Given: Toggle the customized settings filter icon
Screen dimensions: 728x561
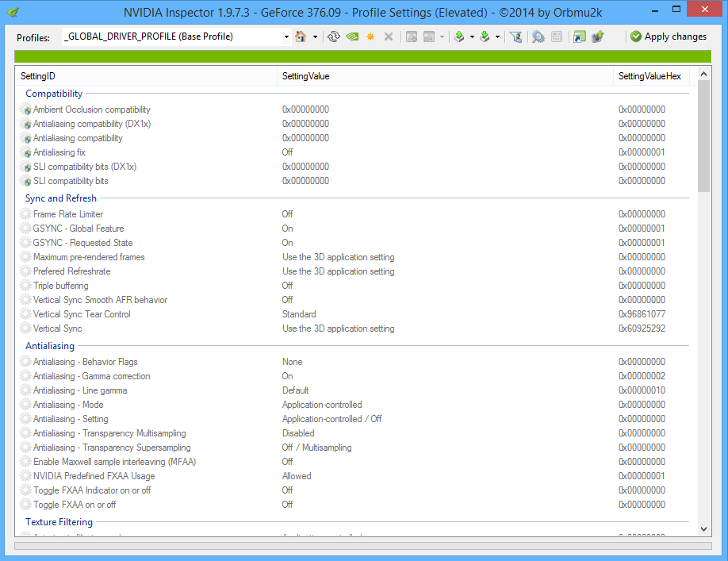Looking at the screenshot, I should point(515,37).
